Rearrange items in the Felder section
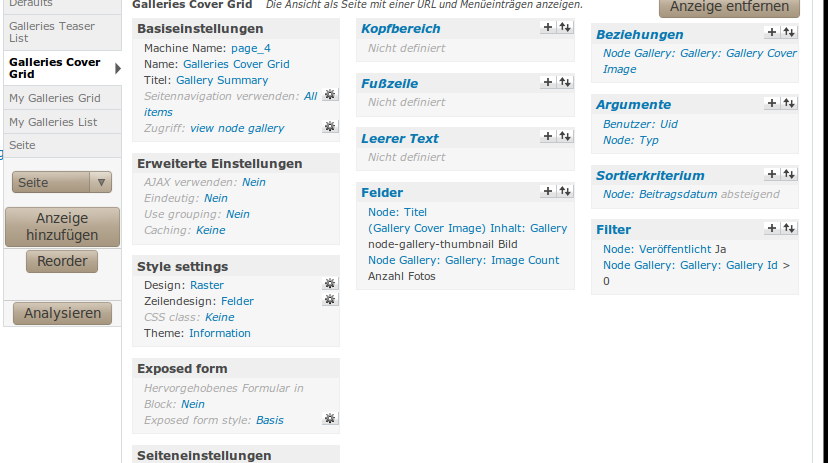The height and width of the screenshot is (463, 828). click(565, 191)
